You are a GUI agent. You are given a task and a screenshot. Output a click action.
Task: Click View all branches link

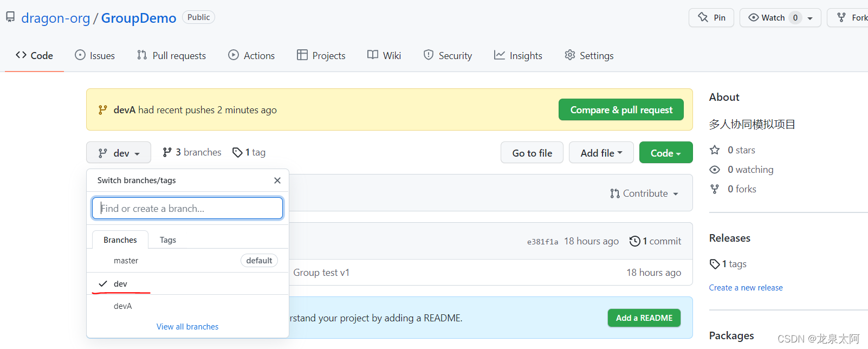(x=187, y=327)
